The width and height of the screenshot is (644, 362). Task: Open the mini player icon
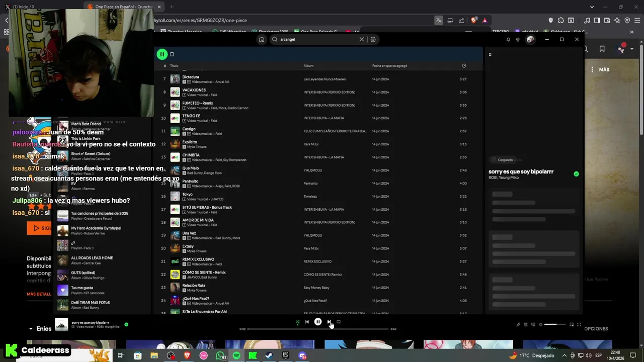tap(572, 324)
